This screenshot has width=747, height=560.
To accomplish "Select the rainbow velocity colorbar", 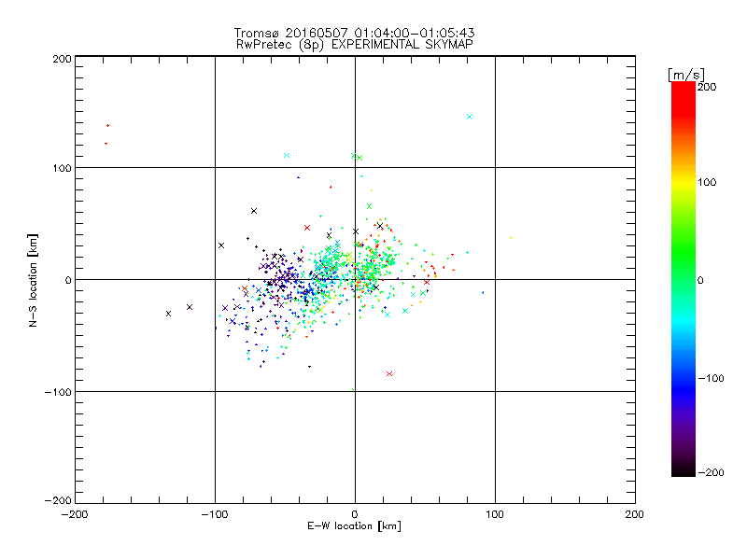I will tap(684, 279).
